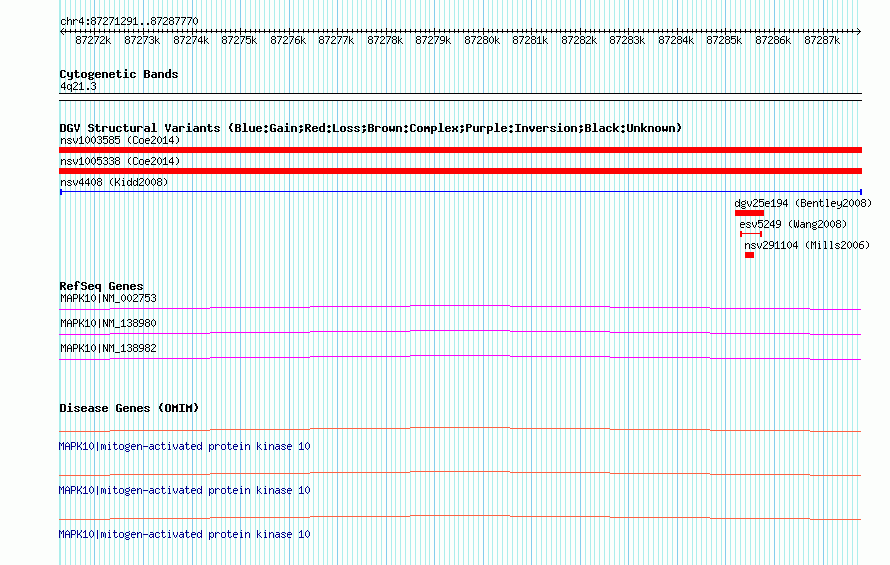Open nsv1003585 (Coe2014) variant label
890x565 pixels.
(120, 140)
